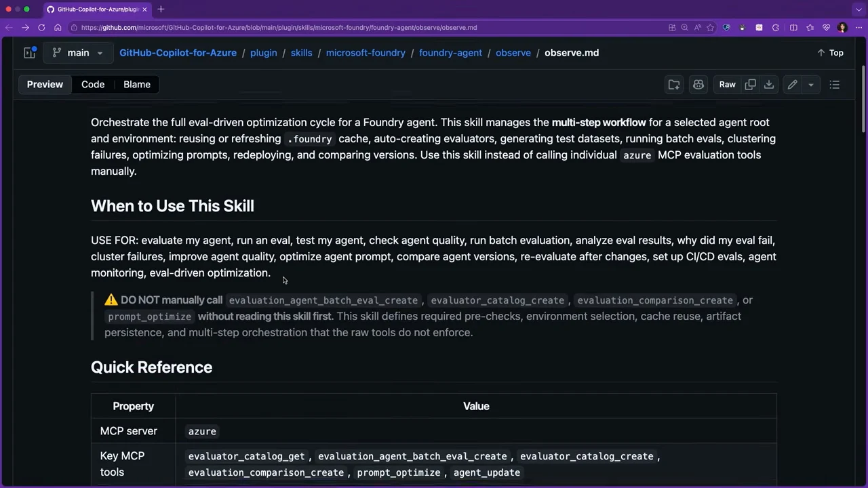Go to GitHub-Copilot-for-Azure repository root
The image size is (868, 488).
click(178, 53)
